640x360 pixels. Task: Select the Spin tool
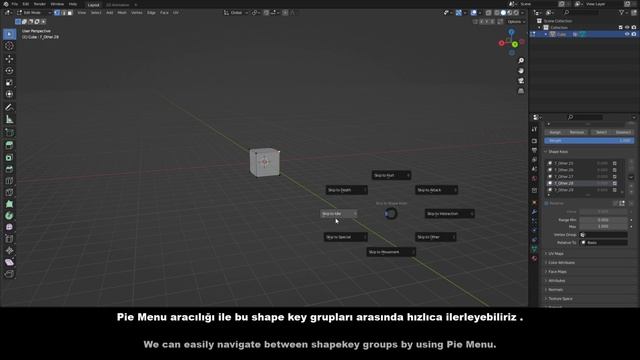(x=9, y=216)
